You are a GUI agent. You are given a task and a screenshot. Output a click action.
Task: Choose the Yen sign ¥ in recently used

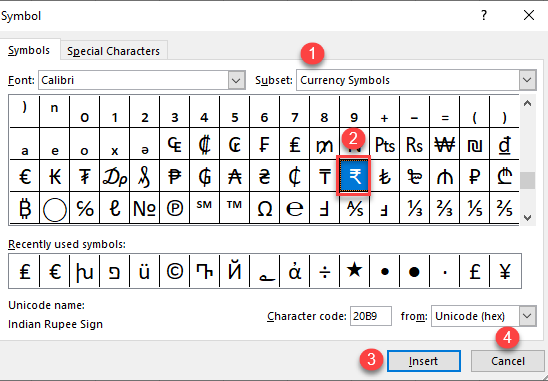(x=505, y=271)
